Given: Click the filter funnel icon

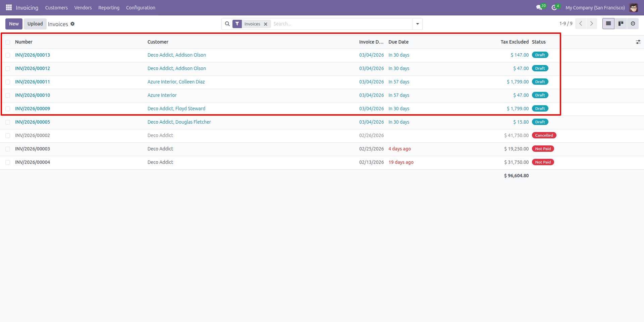Looking at the screenshot, I should (237, 24).
